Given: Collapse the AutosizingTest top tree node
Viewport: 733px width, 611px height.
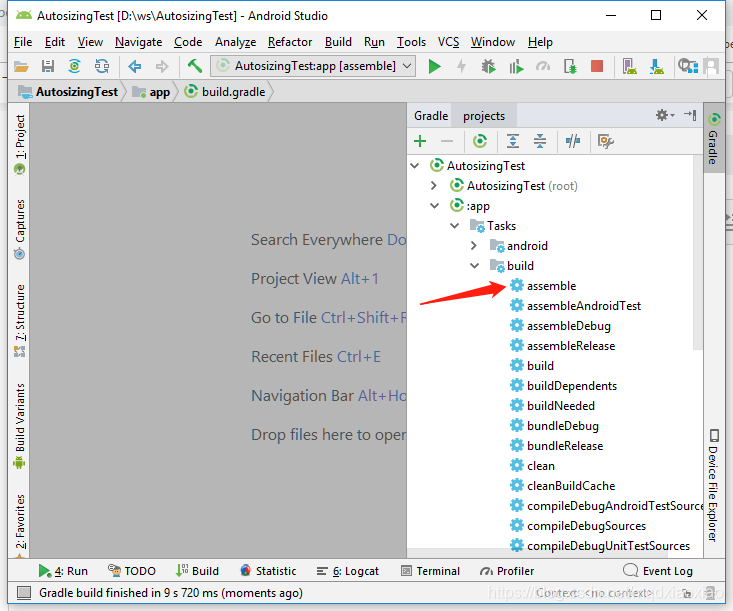Looking at the screenshot, I should pos(415,165).
